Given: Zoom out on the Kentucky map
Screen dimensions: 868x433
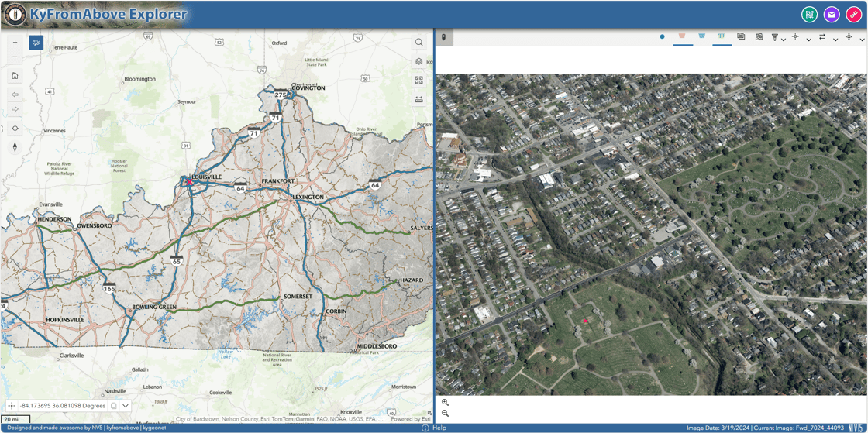Looking at the screenshot, I should point(15,57).
